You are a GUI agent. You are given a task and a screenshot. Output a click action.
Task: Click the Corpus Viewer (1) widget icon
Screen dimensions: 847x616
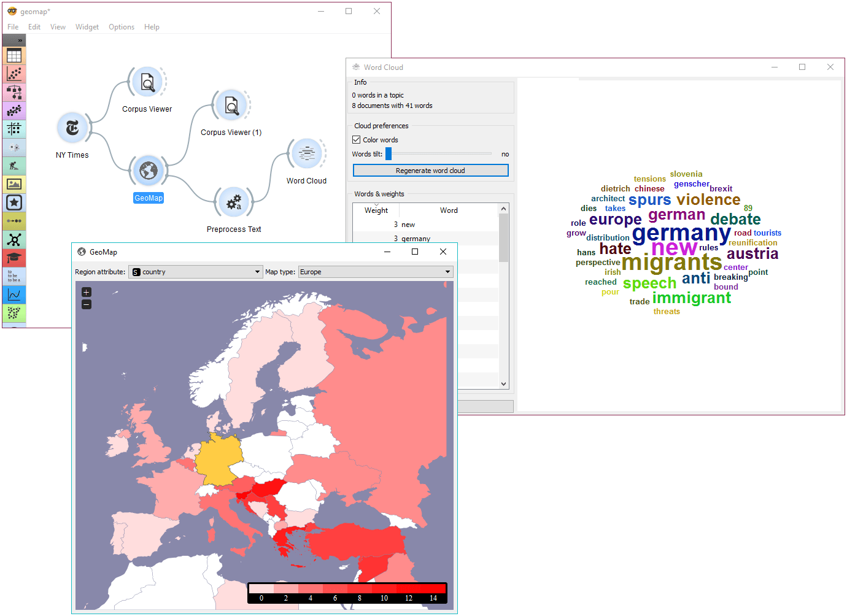pyautogui.click(x=231, y=105)
